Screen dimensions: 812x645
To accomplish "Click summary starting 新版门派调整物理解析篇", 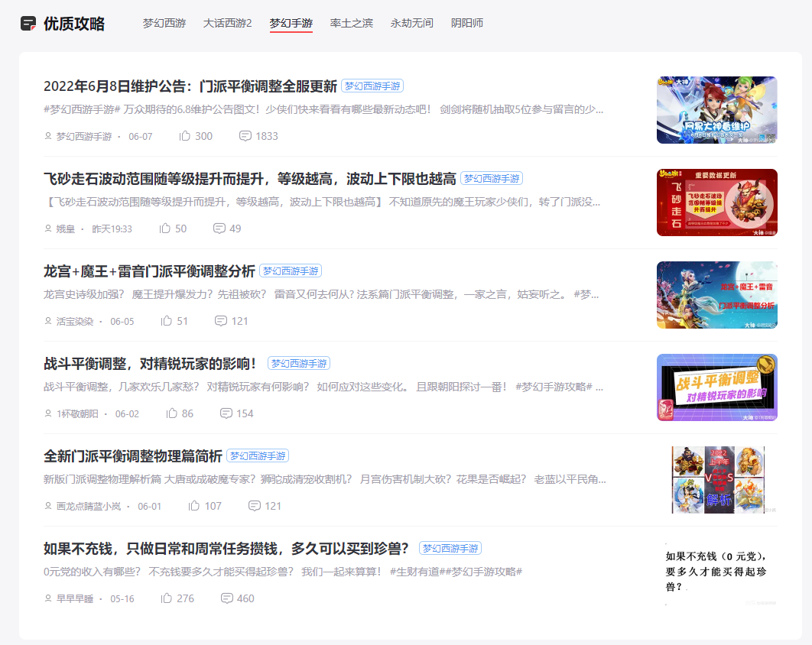I will click(x=325, y=479).
